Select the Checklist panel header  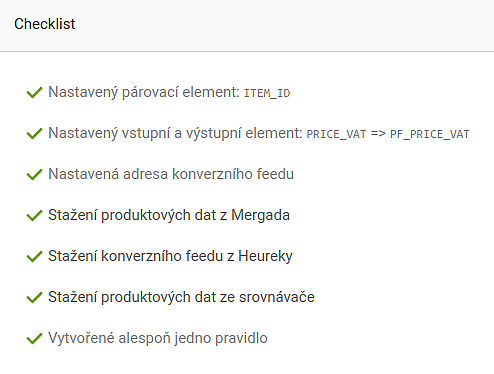247,25
